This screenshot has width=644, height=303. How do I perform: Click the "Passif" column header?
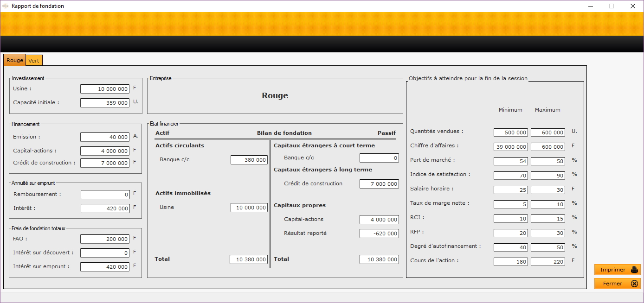tap(386, 133)
